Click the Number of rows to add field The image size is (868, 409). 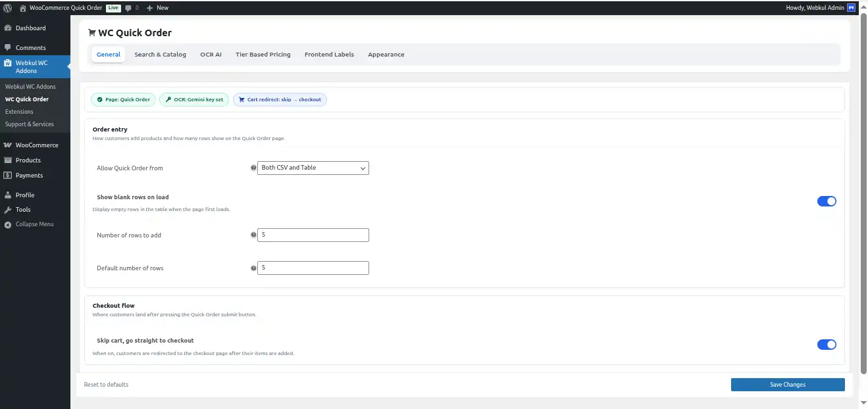click(313, 235)
